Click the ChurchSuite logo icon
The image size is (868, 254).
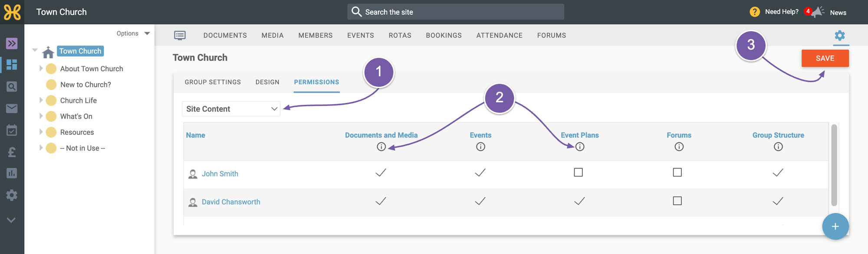point(12,12)
